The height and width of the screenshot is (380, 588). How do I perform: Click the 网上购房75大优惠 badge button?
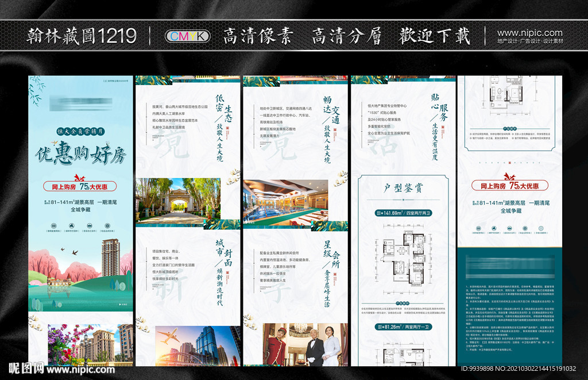click(80, 186)
